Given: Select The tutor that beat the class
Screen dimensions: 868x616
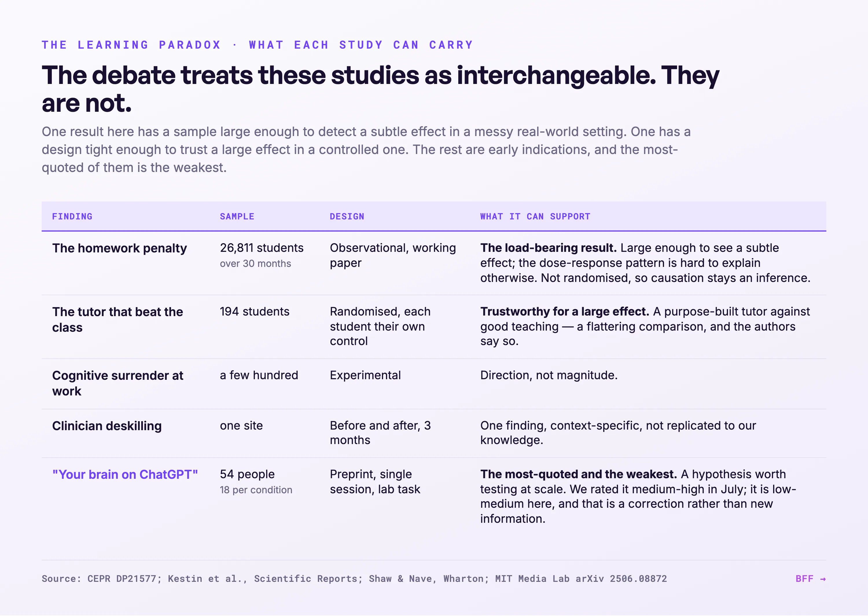Looking at the screenshot, I should pos(117,319).
